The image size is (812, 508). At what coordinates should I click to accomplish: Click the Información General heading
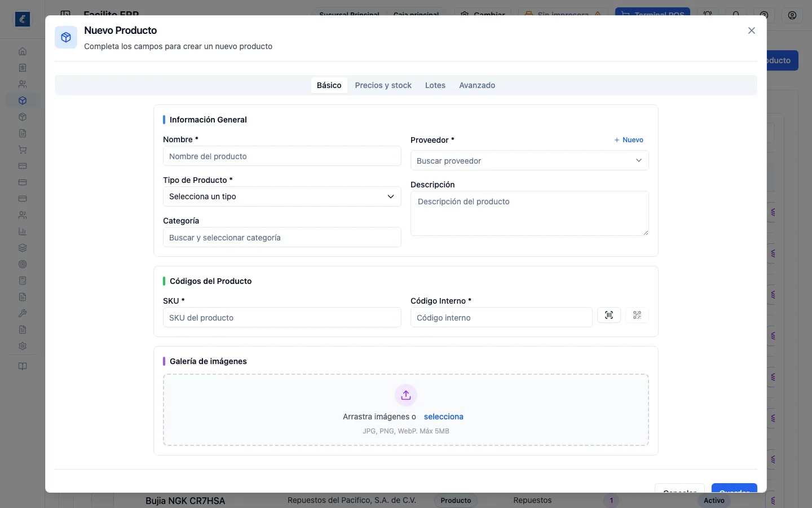click(x=208, y=120)
